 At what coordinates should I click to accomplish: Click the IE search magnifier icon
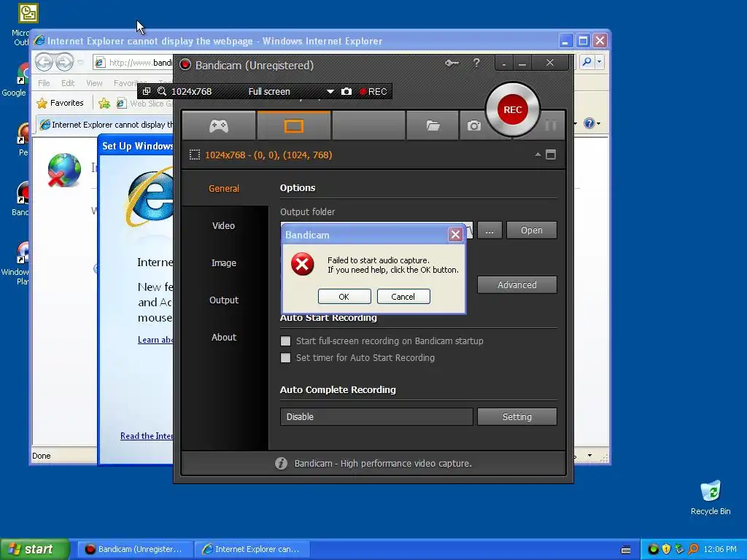coord(587,61)
